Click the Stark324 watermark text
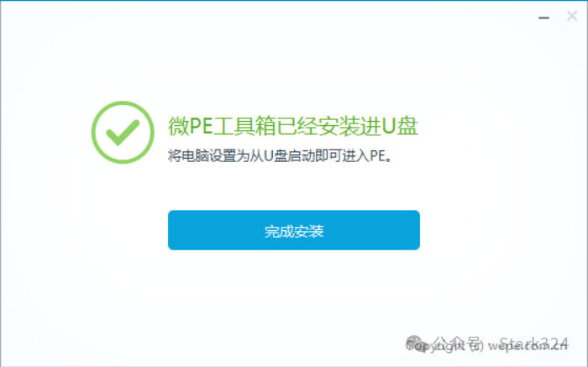This screenshot has width=588, height=367. [533, 343]
